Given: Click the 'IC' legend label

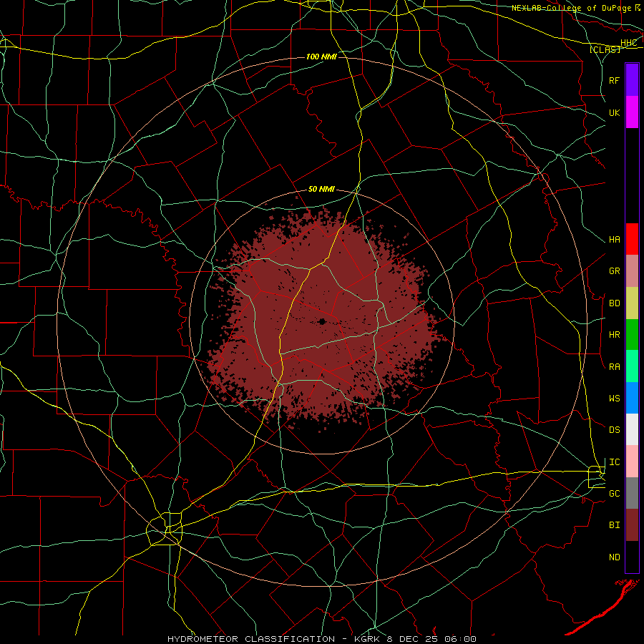Looking at the screenshot, I should tap(614, 462).
